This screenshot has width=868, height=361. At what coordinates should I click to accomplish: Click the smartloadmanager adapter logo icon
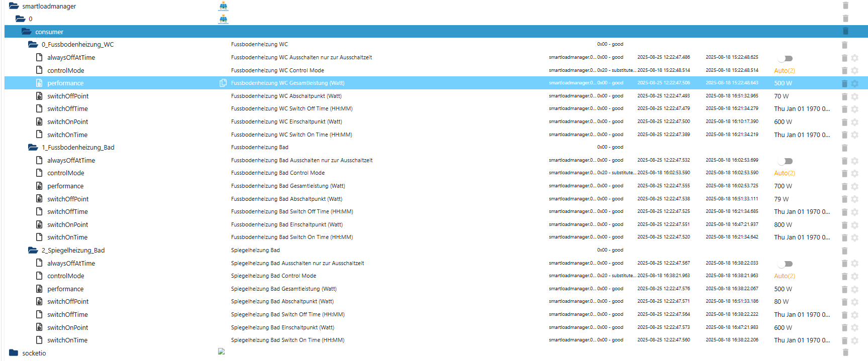click(224, 6)
